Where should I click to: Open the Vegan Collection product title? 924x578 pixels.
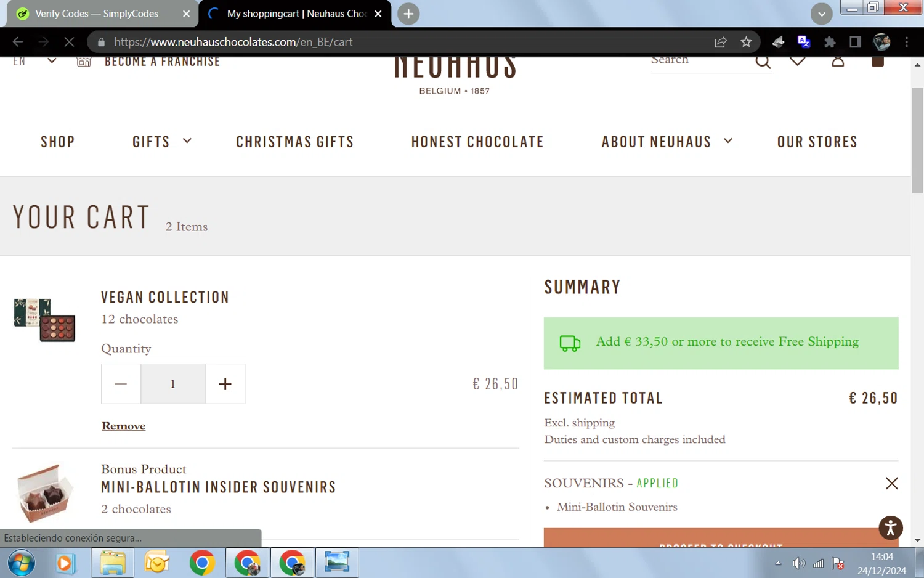point(165,297)
